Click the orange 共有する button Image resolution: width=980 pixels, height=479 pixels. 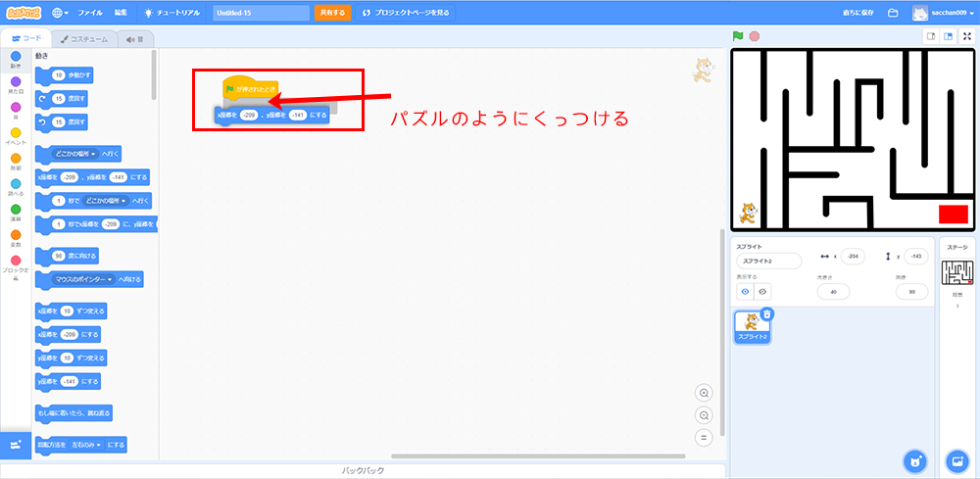coord(332,13)
